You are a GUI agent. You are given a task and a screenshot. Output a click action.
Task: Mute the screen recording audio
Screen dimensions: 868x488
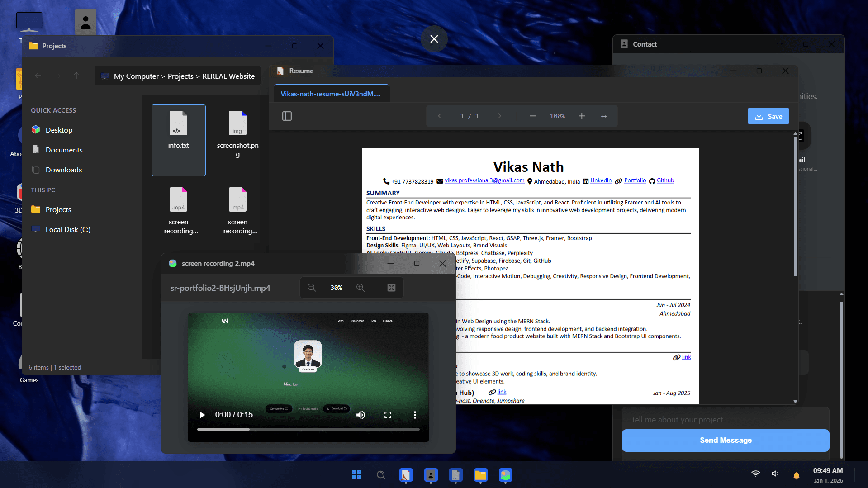360,415
